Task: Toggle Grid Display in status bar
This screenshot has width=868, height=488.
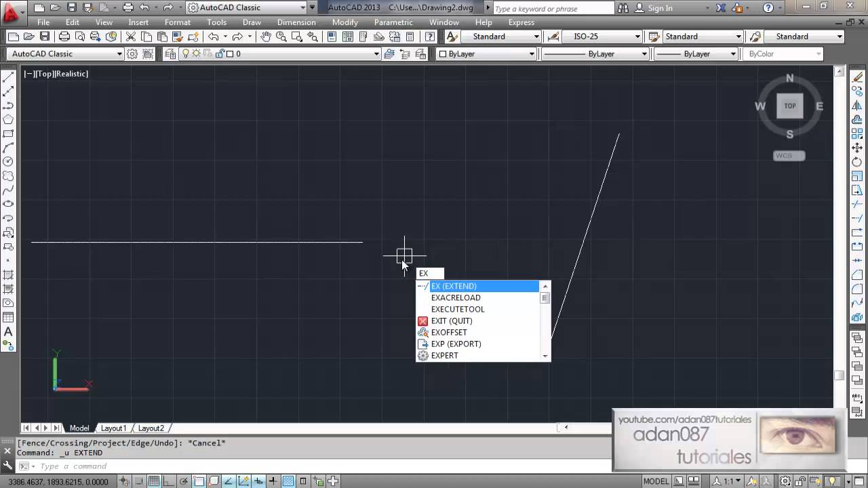Action: pos(154,481)
